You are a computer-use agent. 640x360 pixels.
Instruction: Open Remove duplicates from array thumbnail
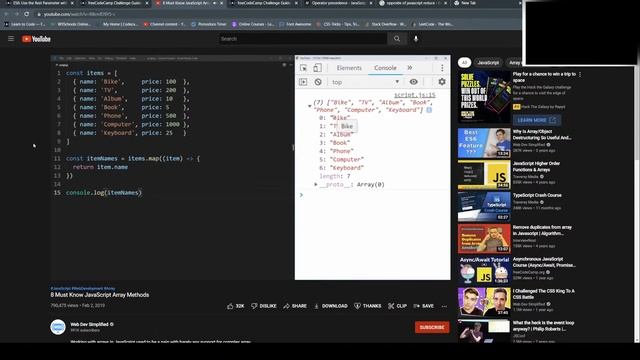click(484, 238)
